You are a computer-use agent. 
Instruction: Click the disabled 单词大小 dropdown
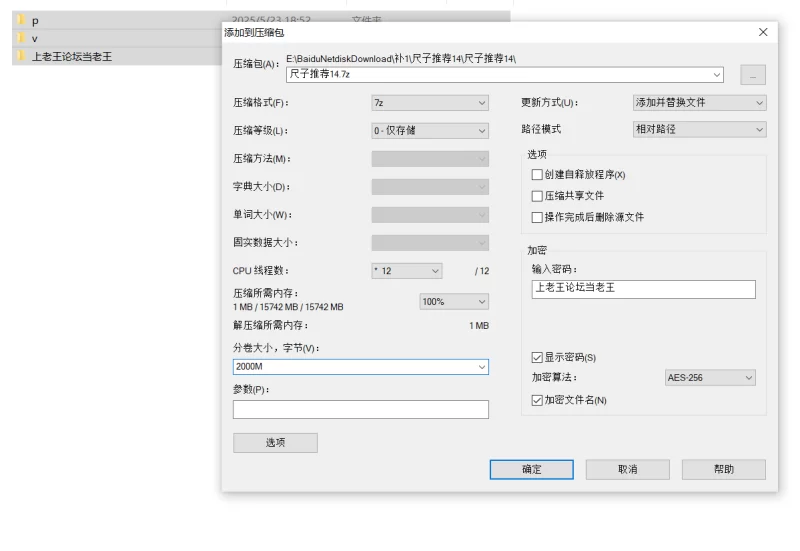click(430, 215)
